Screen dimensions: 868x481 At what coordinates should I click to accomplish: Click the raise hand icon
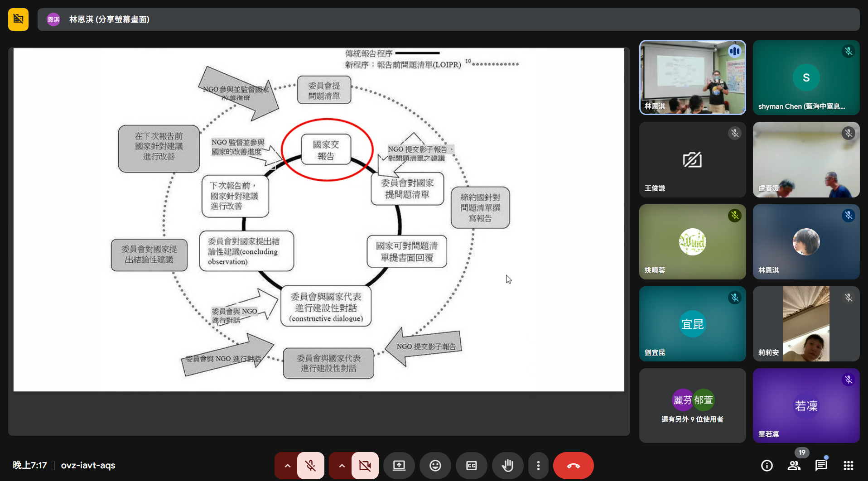[507, 466]
